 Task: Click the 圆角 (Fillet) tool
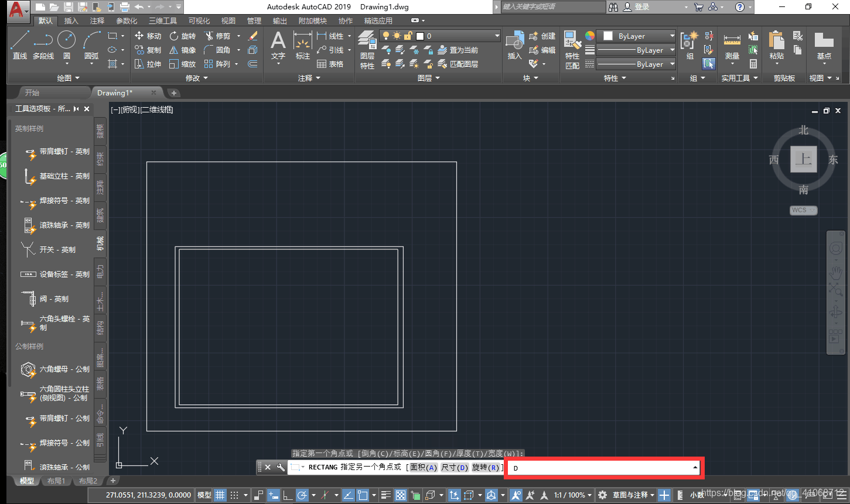point(217,50)
